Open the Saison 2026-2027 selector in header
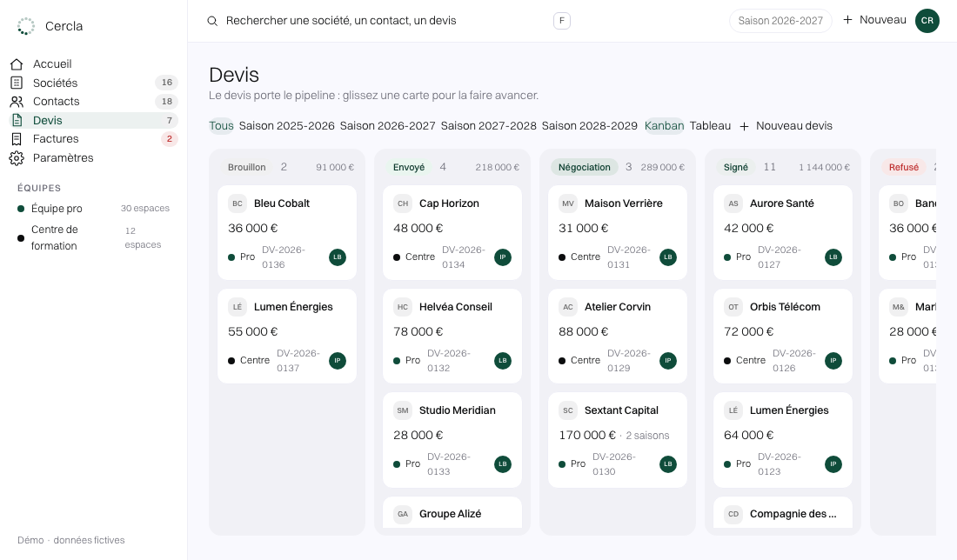Image resolution: width=957 pixels, height=560 pixels. tap(780, 21)
